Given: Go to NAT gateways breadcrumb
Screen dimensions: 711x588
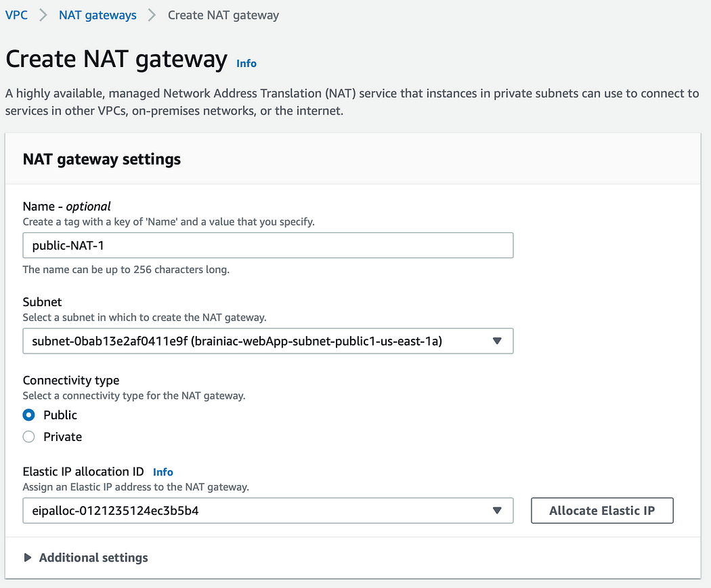Looking at the screenshot, I should 98,15.
